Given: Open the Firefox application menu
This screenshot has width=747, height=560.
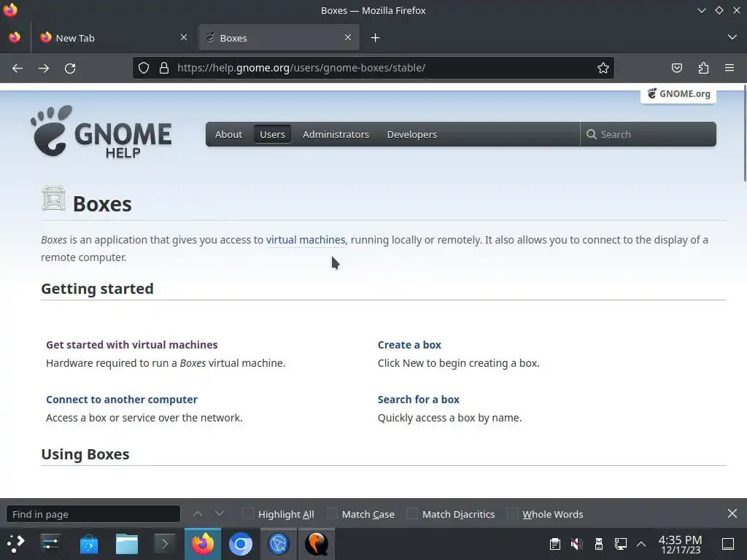Looking at the screenshot, I should (729, 68).
